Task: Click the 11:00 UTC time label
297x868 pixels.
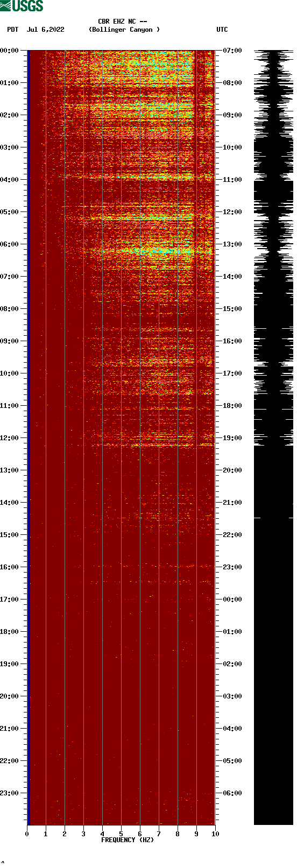Action: [x=232, y=179]
